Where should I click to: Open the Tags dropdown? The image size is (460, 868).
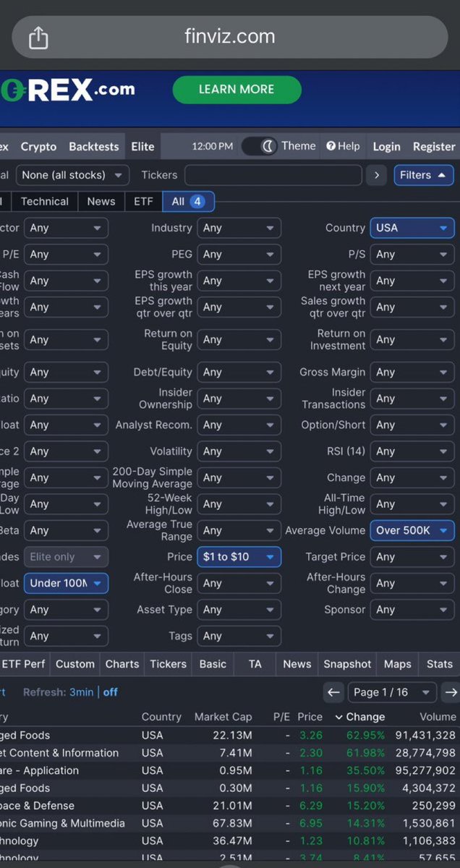[239, 637]
